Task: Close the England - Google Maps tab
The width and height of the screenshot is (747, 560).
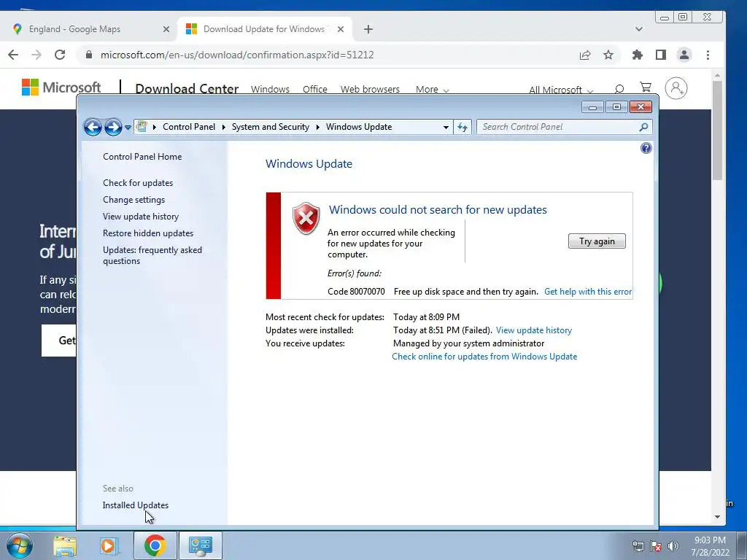Action: [x=166, y=29]
